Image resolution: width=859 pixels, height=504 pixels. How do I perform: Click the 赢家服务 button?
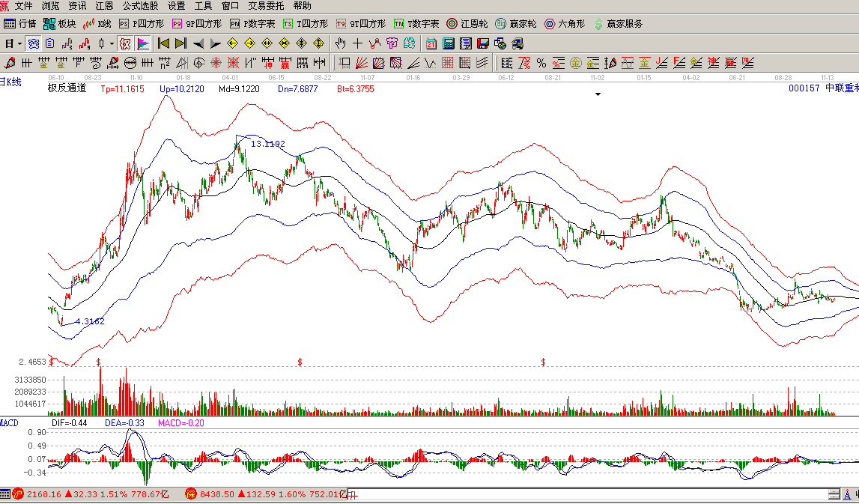point(618,24)
